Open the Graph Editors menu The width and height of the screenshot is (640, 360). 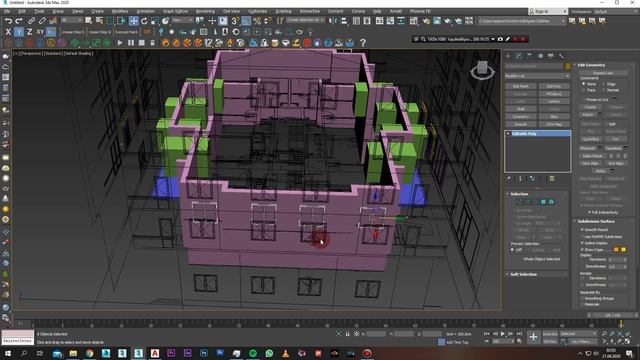[175, 11]
